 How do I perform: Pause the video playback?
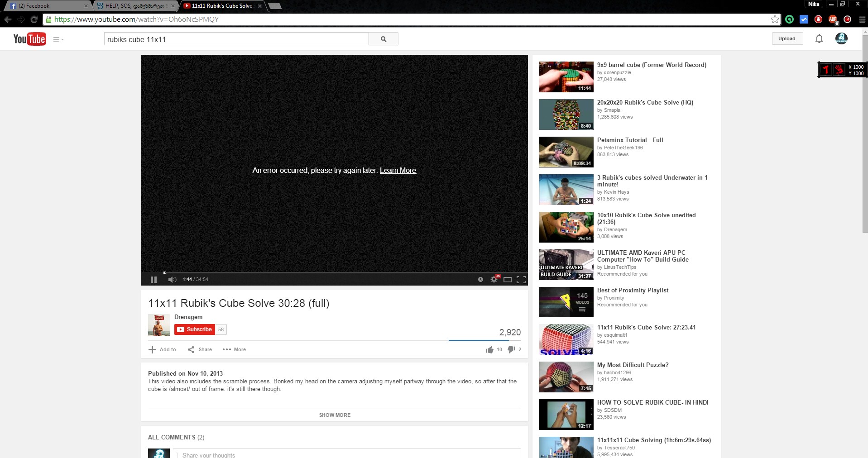coord(153,280)
